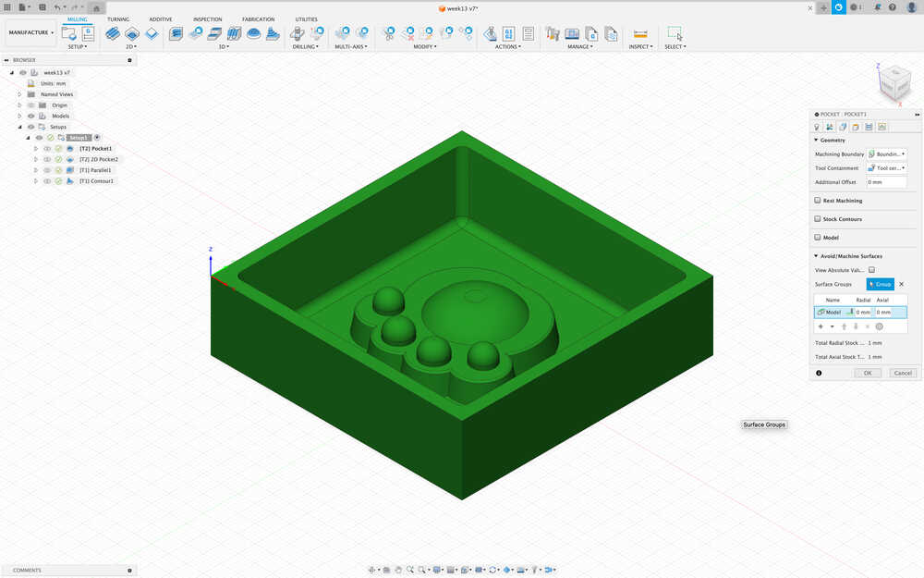Select the 2D Adaptive Clearing tool

pyautogui.click(x=113, y=33)
